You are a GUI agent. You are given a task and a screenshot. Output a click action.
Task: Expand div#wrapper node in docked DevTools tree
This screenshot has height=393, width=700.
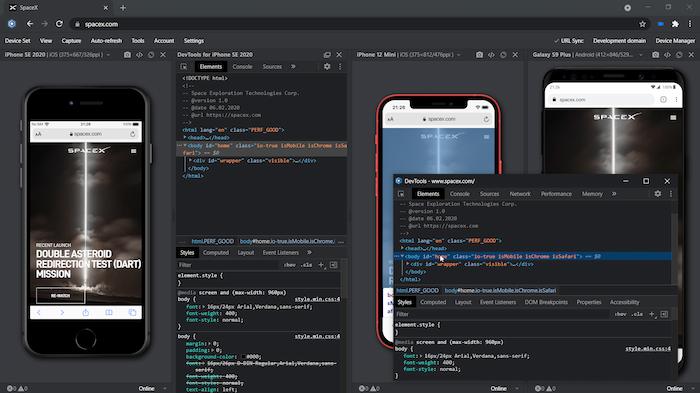tap(191, 160)
